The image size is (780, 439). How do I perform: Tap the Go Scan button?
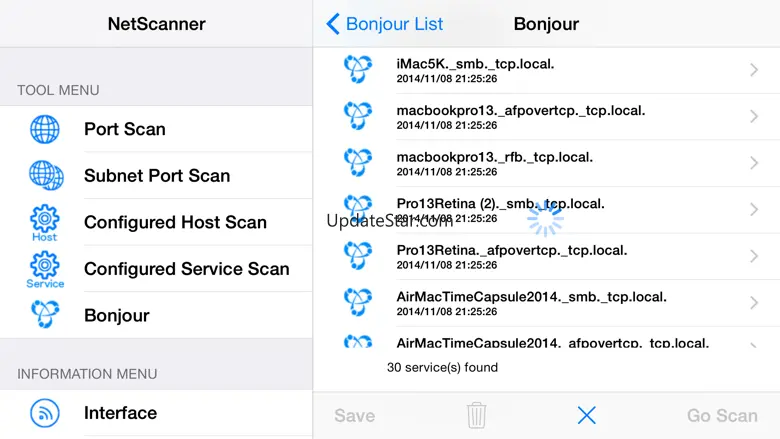(722, 416)
